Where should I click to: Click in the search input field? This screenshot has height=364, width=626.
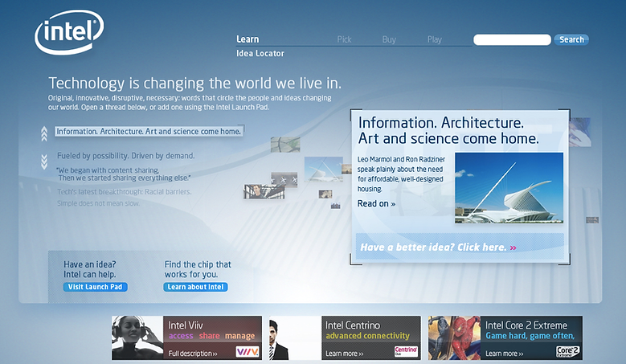512,39
